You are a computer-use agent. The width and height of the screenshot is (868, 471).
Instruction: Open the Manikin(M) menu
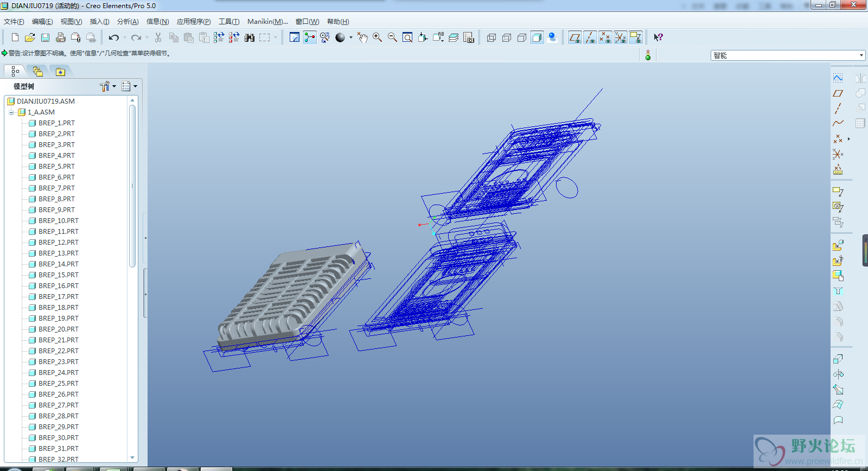[267, 22]
